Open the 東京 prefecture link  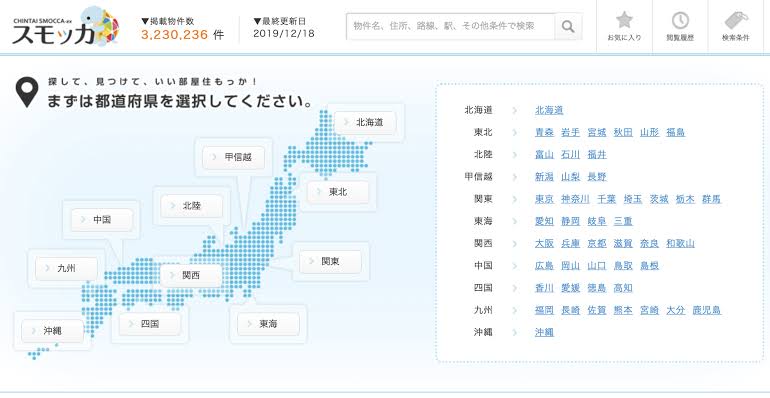point(544,199)
